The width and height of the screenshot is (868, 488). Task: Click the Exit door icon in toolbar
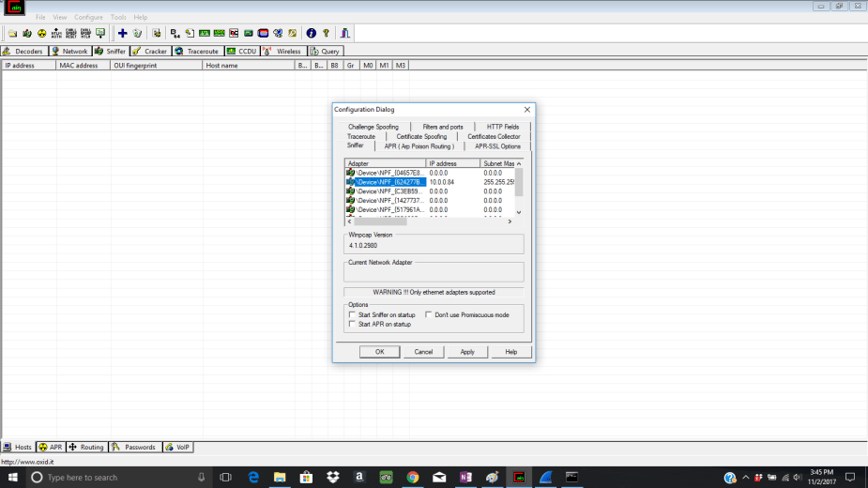pos(344,33)
